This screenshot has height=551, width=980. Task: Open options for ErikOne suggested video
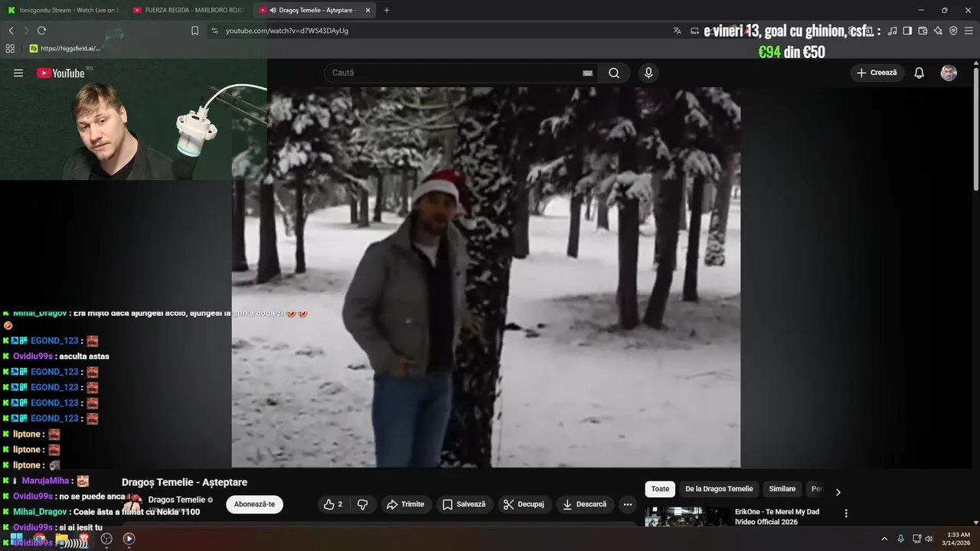846,514
